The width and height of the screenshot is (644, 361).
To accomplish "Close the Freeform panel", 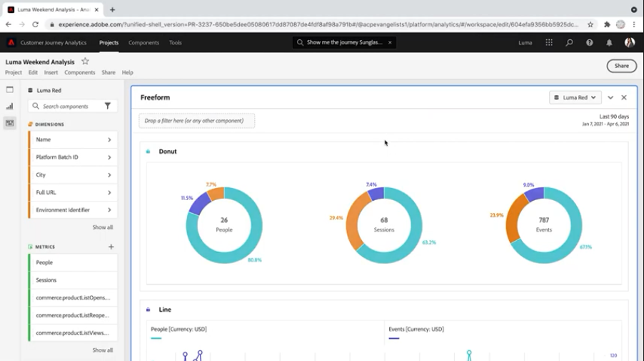I will click(624, 97).
